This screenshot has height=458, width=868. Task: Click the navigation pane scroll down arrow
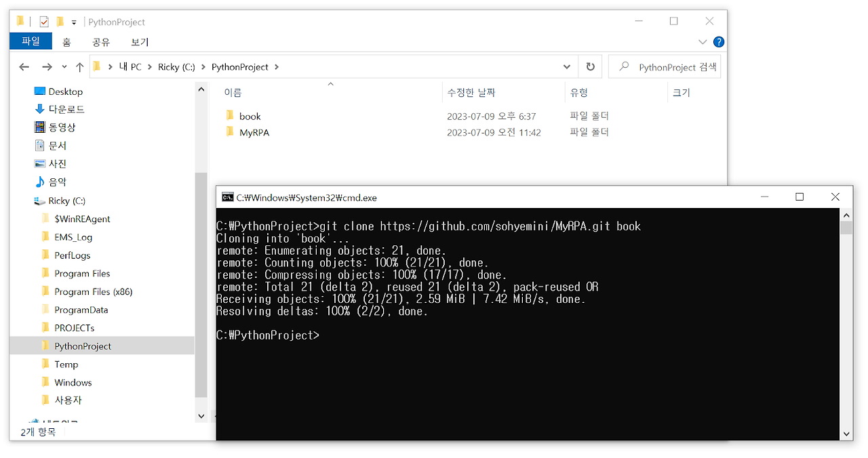(201, 416)
